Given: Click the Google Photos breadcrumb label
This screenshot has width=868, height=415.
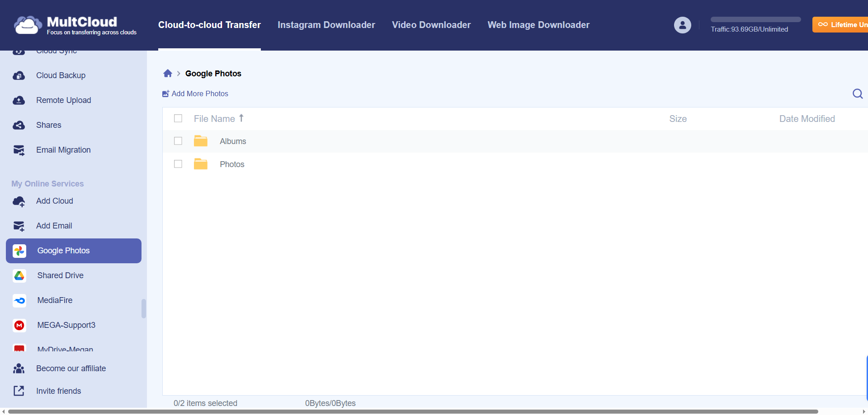Looking at the screenshot, I should pyautogui.click(x=213, y=74).
